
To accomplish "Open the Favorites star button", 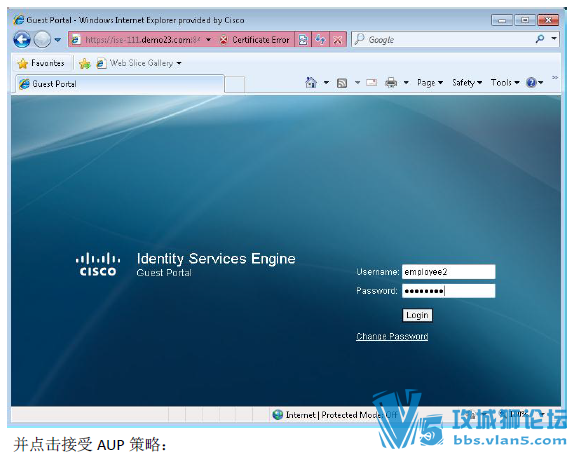I will point(40,63).
